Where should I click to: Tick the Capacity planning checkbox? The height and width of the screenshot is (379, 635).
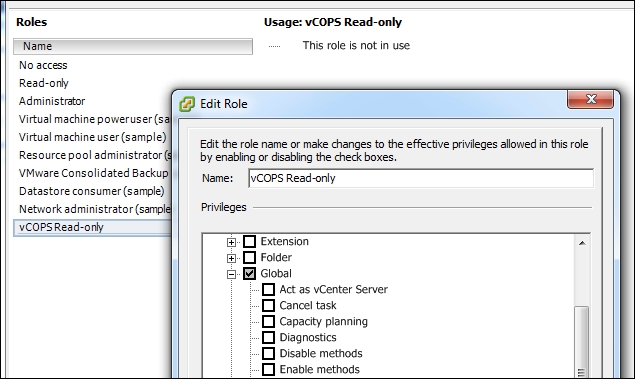(268, 322)
